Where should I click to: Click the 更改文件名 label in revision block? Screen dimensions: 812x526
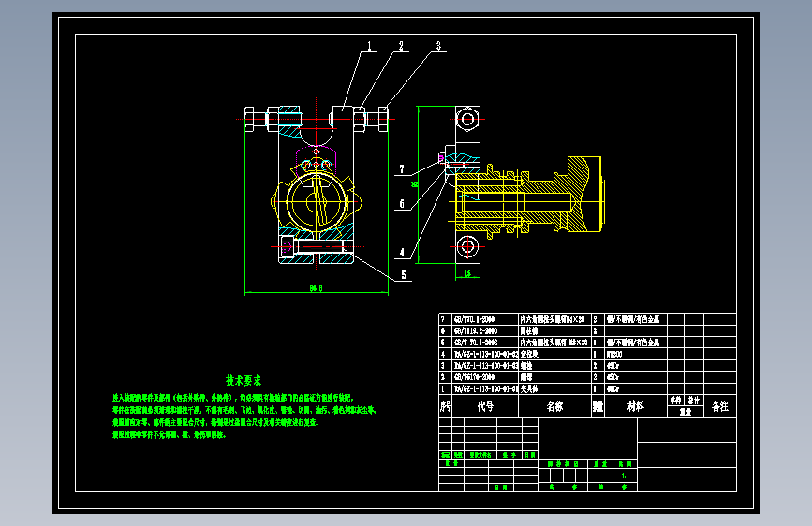[x=480, y=455]
